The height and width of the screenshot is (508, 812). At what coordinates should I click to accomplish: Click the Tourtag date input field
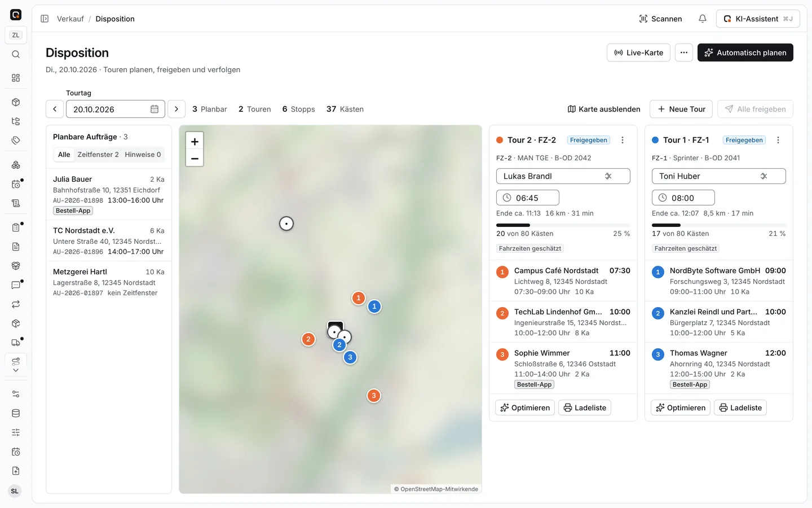(116, 109)
